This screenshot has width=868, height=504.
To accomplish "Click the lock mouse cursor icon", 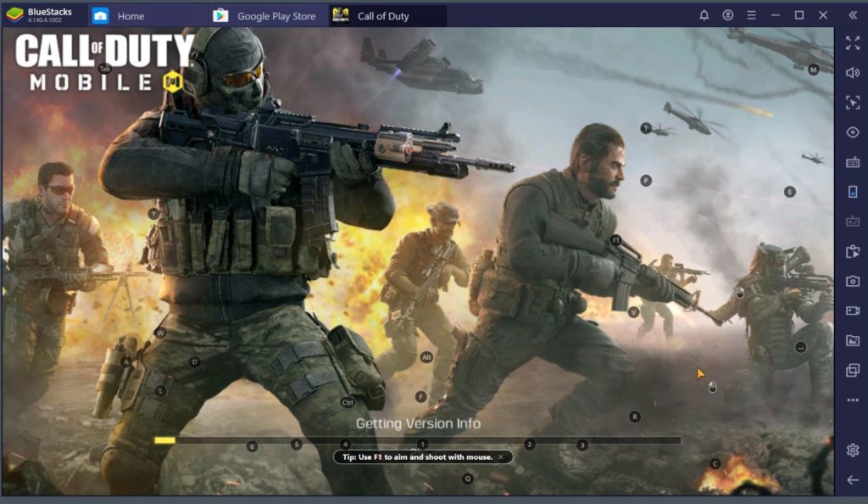I will [x=853, y=103].
